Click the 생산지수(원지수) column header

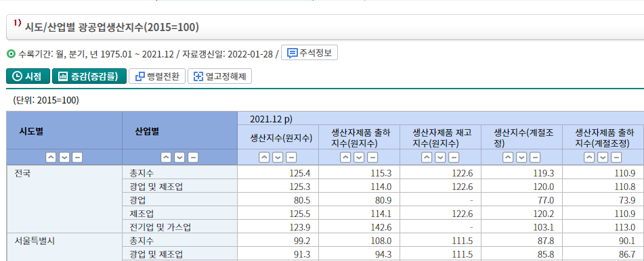(278, 138)
